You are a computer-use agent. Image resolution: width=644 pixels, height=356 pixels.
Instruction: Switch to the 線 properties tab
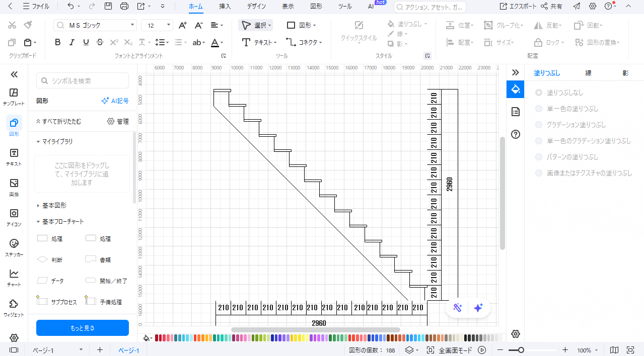point(588,73)
